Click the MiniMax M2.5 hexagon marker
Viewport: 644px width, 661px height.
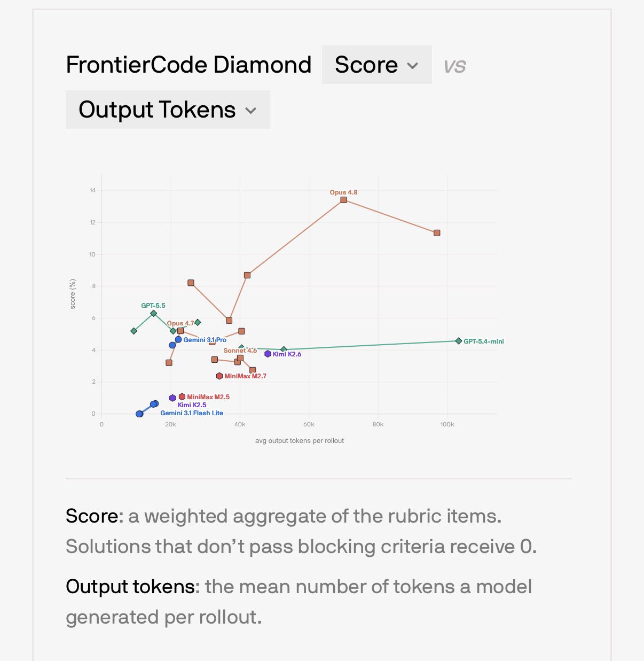[182, 396]
